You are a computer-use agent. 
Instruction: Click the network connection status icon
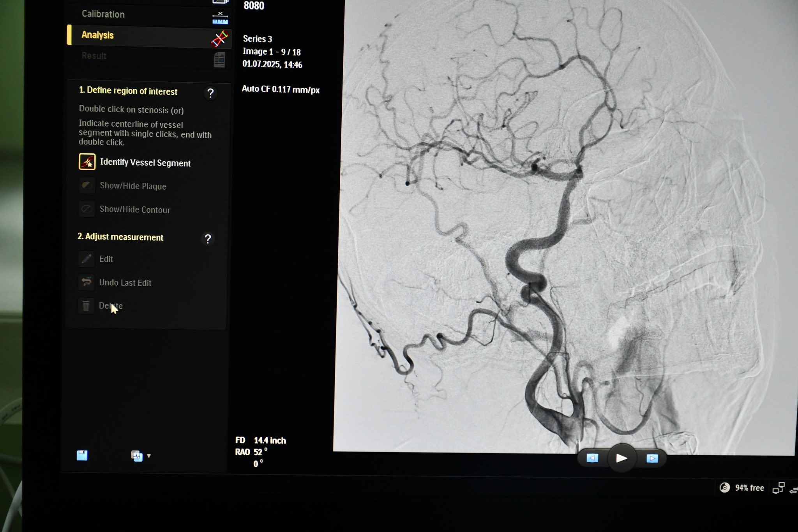[779, 488]
